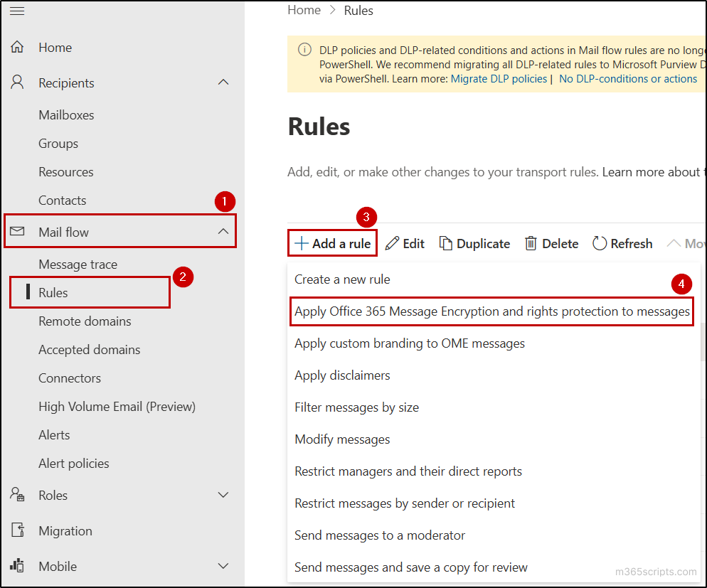Click the Migration icon
The height and width of the screenshot is (588, 707).
17,530
